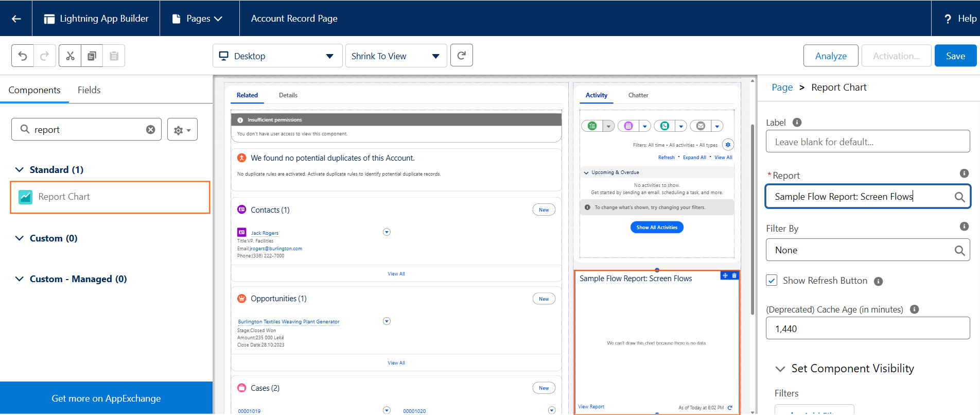Click move handle on Report Chart component
Viewport: 980px width, 415px height.
[725, 275]
